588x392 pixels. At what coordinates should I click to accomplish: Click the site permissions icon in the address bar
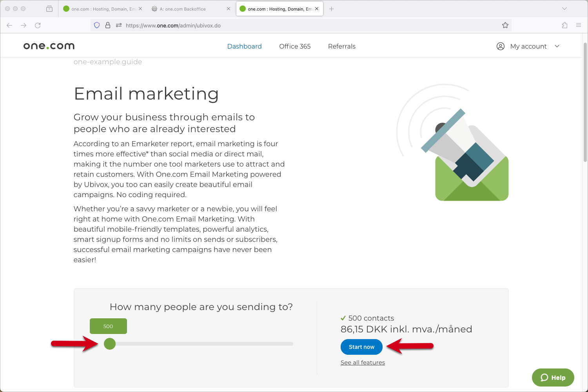[118, 25]
